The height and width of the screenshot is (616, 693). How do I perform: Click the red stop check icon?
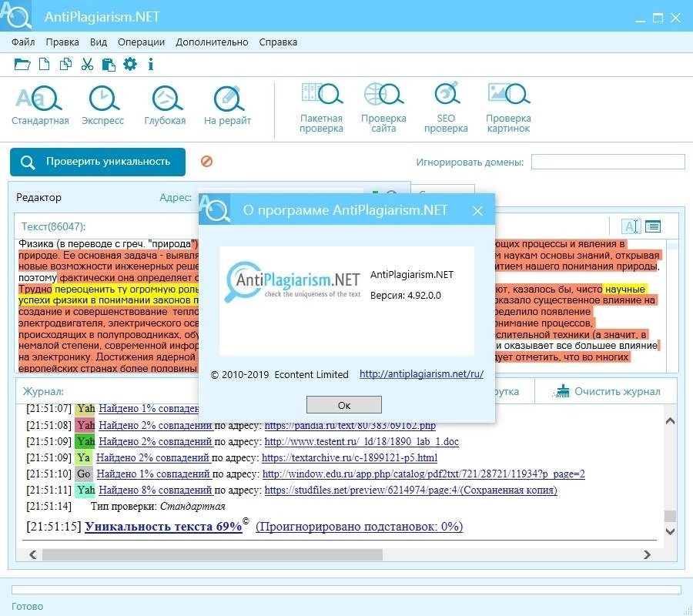pos(206,161)
